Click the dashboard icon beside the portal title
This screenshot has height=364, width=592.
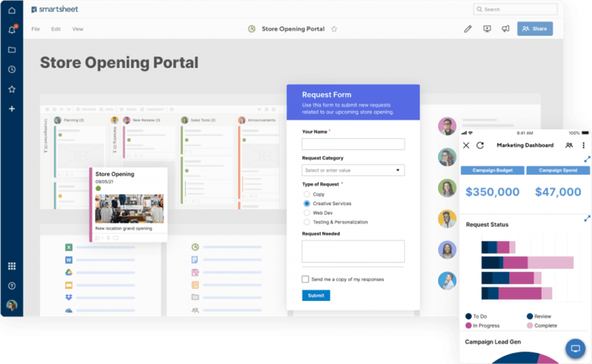coord(252,29)
